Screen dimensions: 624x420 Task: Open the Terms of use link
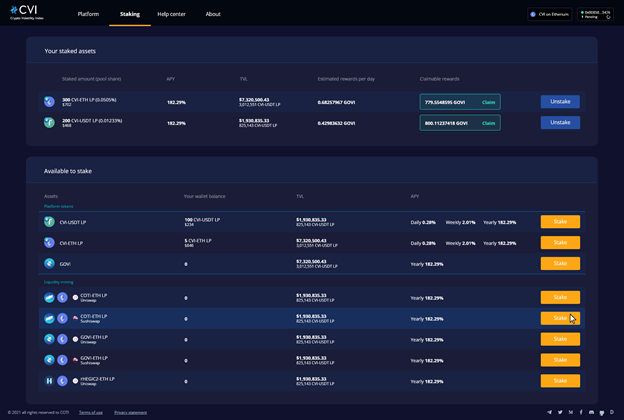point(91,412)
